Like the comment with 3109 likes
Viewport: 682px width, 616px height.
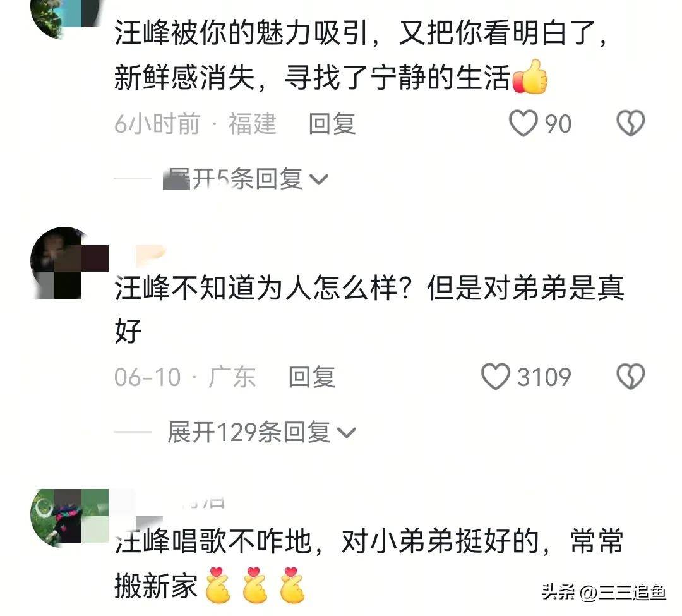point(496,377)
